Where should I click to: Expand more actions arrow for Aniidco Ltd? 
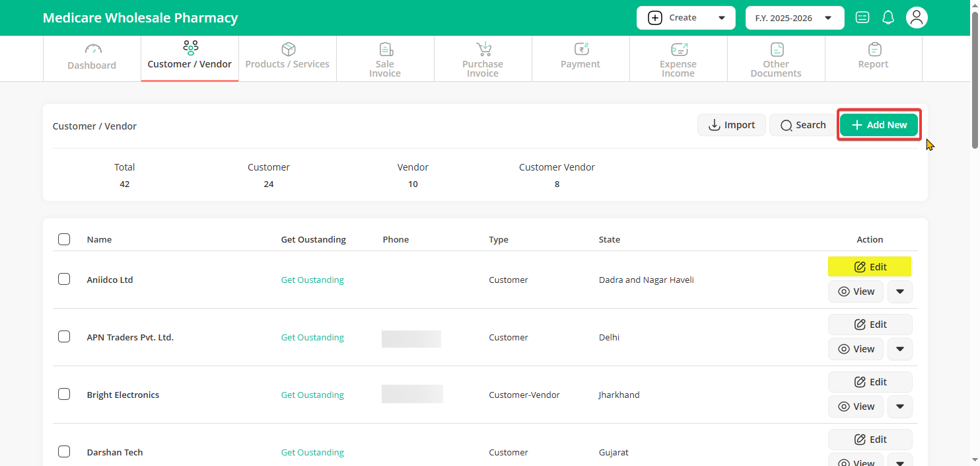click(x=900, y=291)
